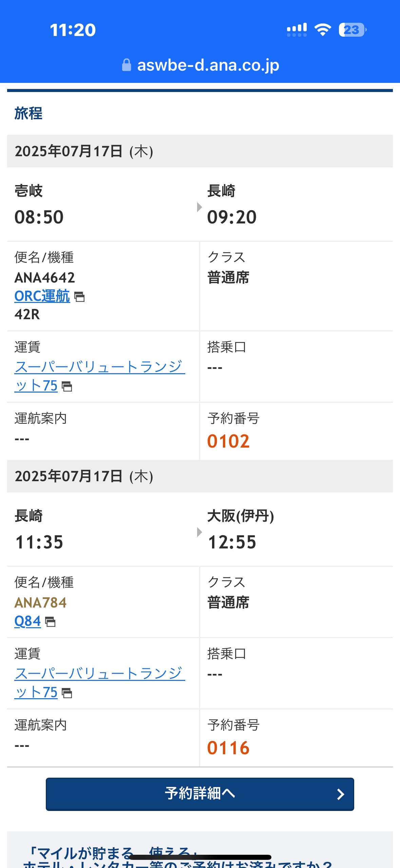400x868 pixels.
Task: Click new-window icon after first fare link
Action: [67, 386]
